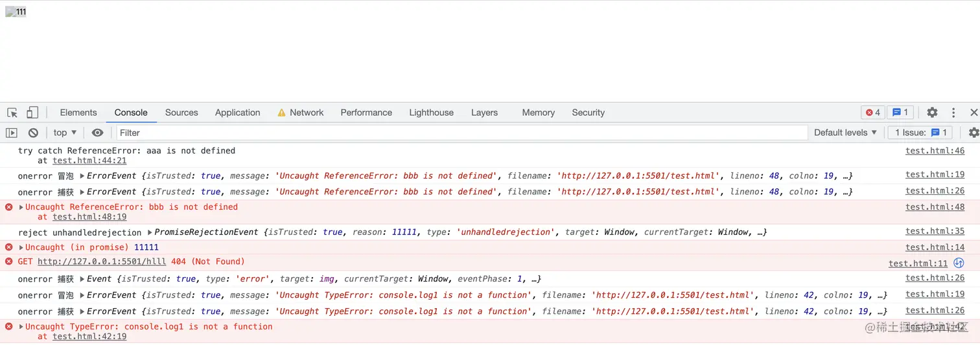Open console settings gear beside Issues
980x345 pixels.
(974, 133)
